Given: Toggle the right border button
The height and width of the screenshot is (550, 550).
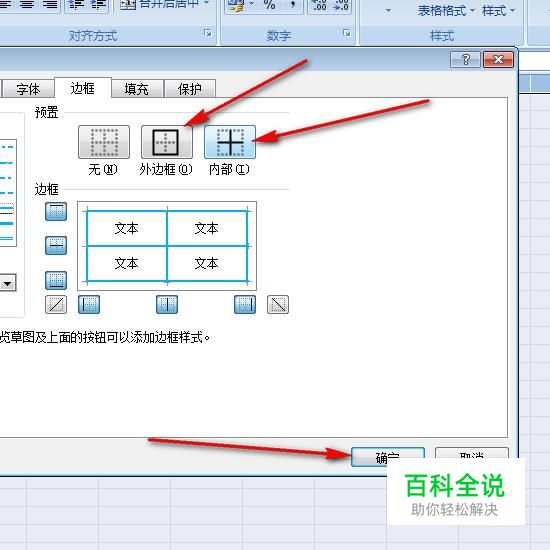Looking at the screenshot, I should click(245, 304).
